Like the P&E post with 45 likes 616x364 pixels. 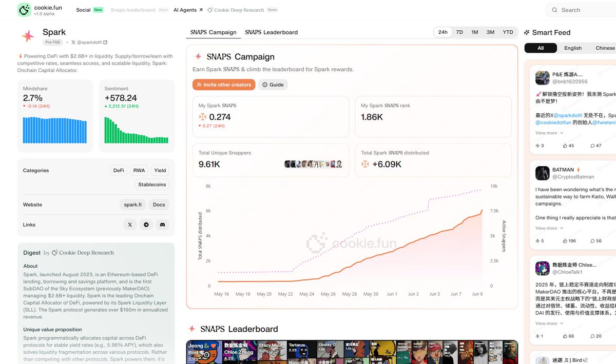click(x=566, y=146)
